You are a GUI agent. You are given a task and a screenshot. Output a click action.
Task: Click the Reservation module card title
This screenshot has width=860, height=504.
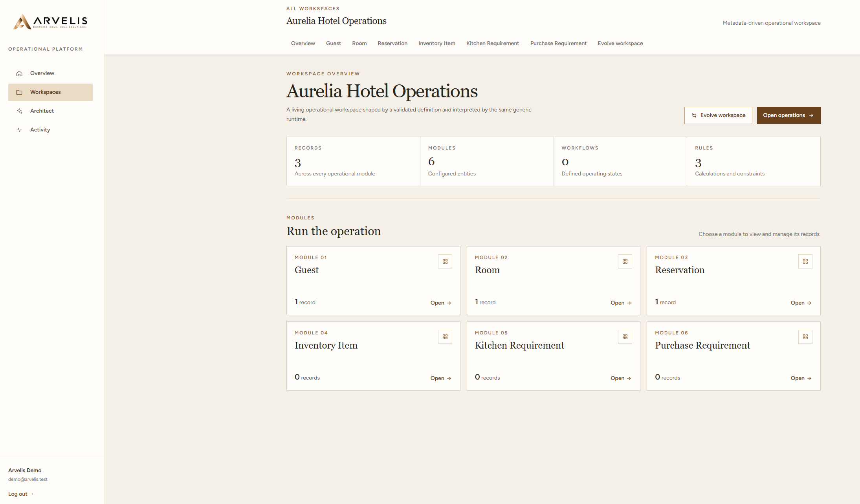(x=680, y=270)
